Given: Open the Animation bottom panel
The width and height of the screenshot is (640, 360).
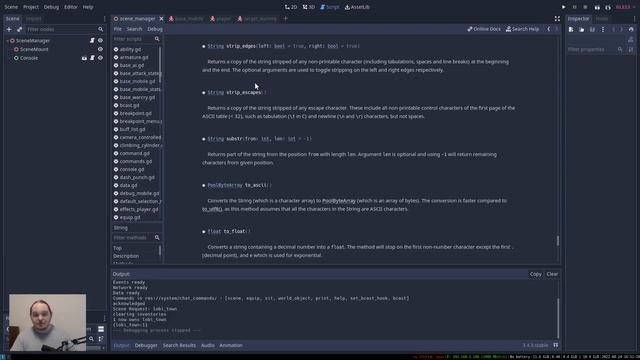Looking at the screenshot, I should pos(231,345).
